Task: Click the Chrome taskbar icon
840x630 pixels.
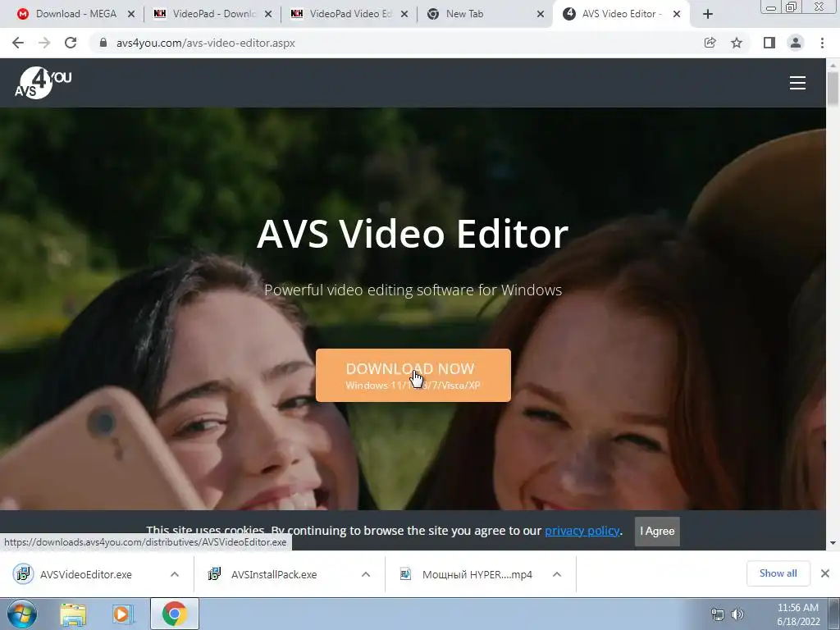Action: pos(174,614)
